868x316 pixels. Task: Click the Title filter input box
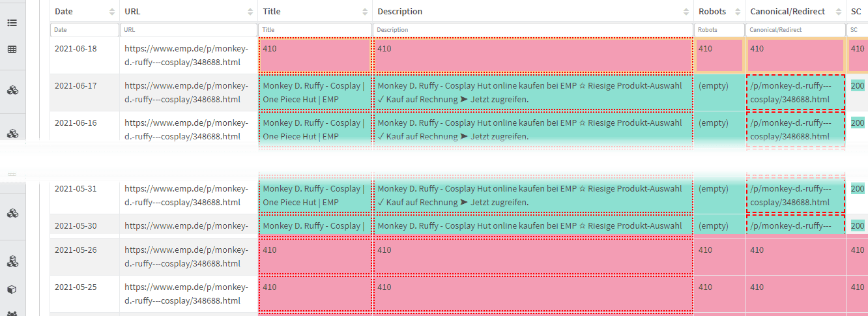[315, 30]
